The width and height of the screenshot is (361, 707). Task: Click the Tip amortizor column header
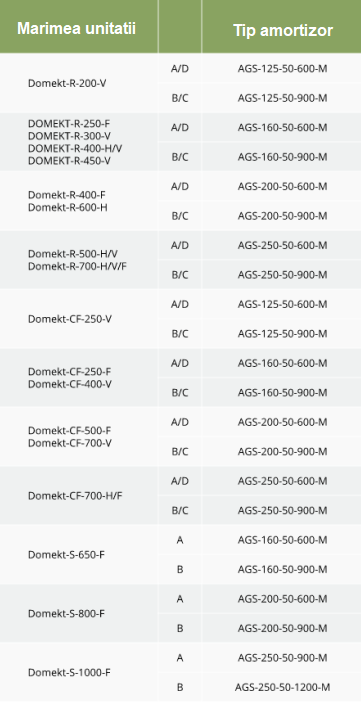click(x=283, y=30)
